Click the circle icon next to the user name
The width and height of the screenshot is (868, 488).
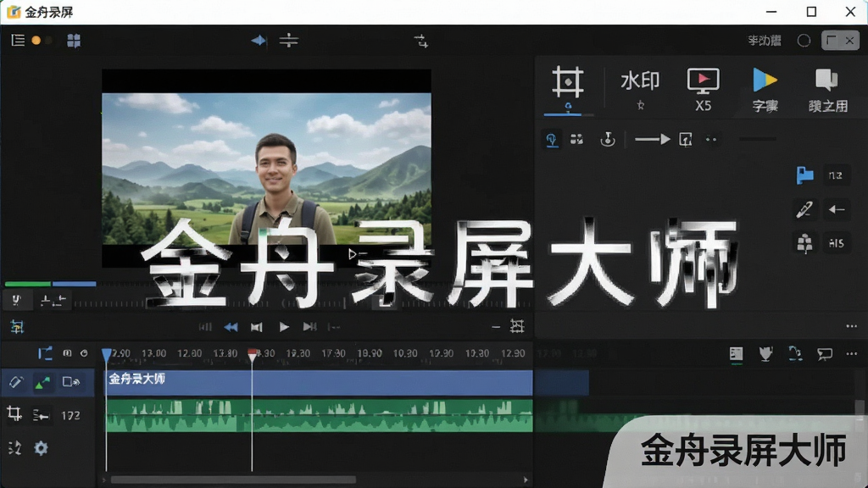[x=804, y=41]
